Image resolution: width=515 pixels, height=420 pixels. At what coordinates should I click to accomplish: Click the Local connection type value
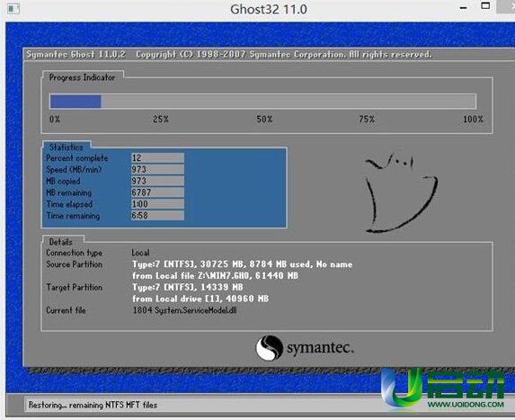pyautogui.click(x=140, y=253)
